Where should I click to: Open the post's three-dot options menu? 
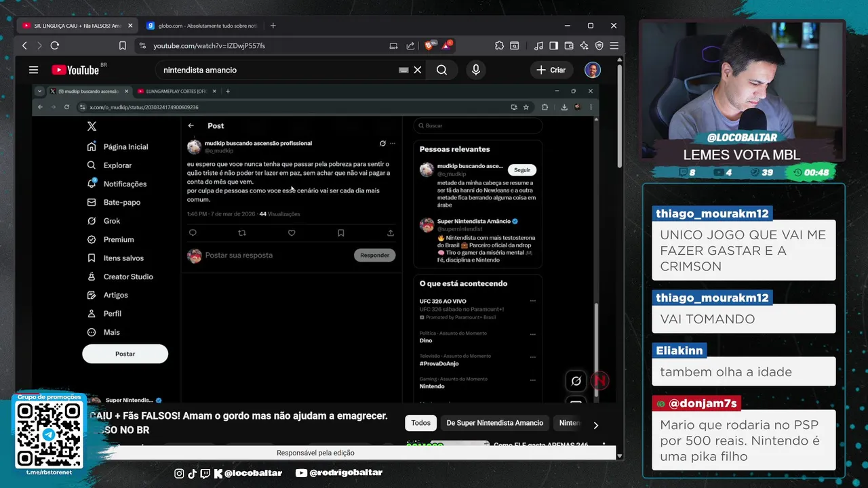tap(392, 144)
